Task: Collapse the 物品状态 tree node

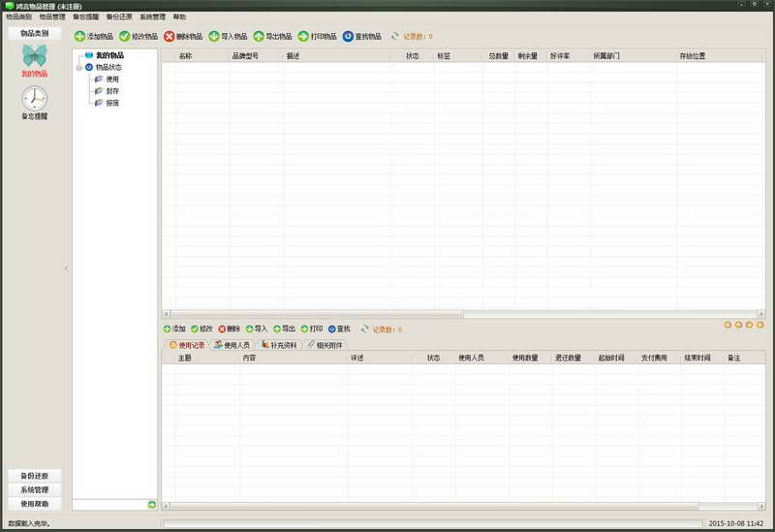Action: coord(79,68)
